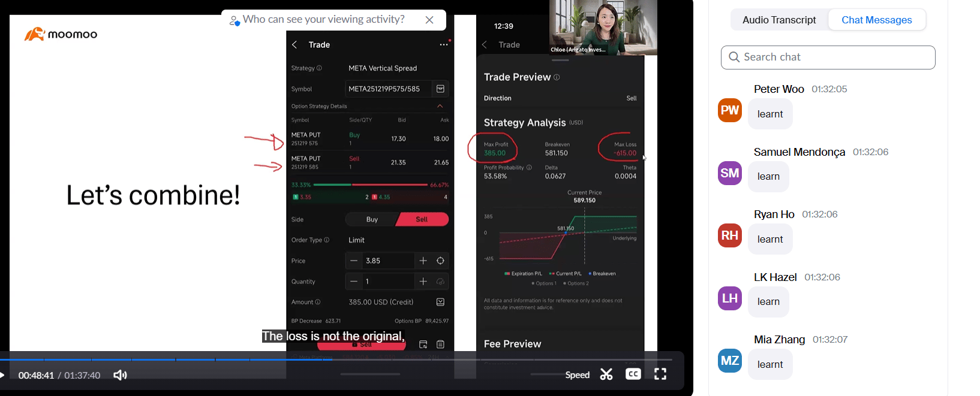The width and height of the screenshot is (980, 396).
Task: Mute the video with the speaker icon
Action: [x=120, y=375]
